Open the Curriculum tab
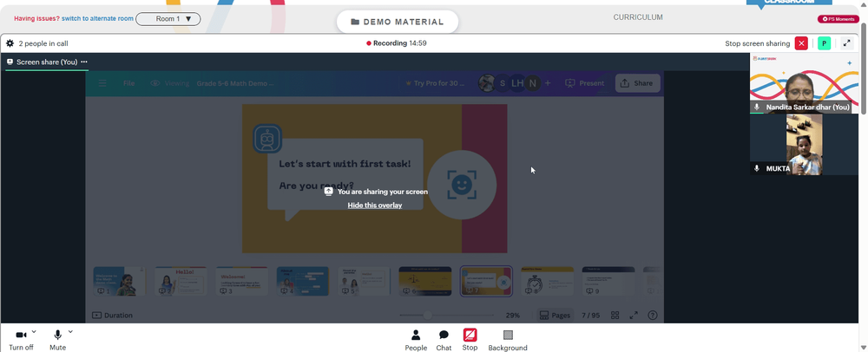Viewport: 868px width, 352px height. [x=638, y=17]
